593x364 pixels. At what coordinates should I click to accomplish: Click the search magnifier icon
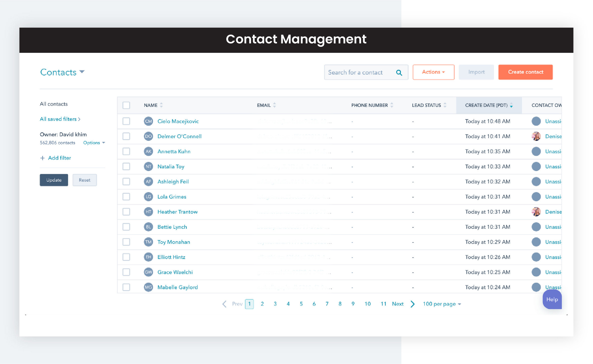[399, 72]
